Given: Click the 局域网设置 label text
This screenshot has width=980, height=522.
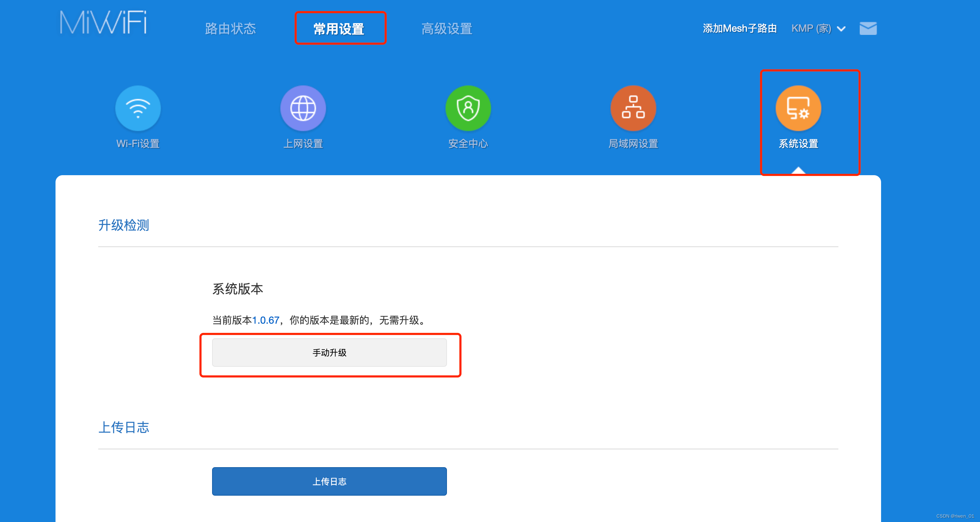Looking at the screenshot, I should pos(633,144).
